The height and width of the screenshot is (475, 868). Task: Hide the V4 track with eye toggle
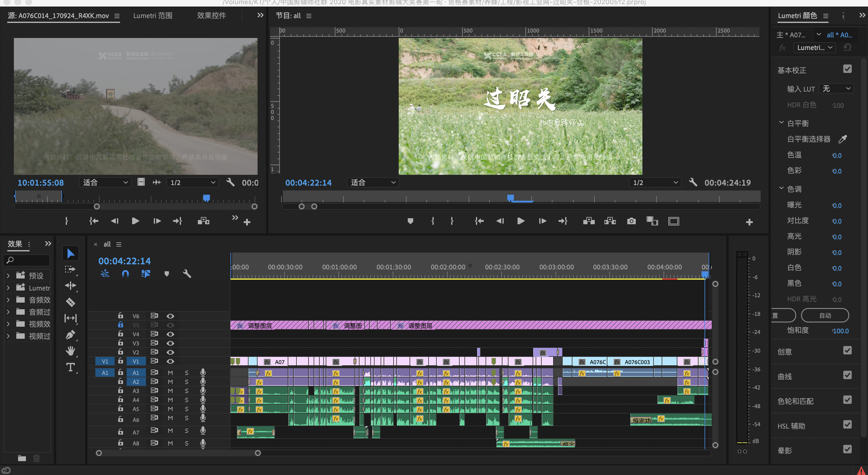pos(170,334)
